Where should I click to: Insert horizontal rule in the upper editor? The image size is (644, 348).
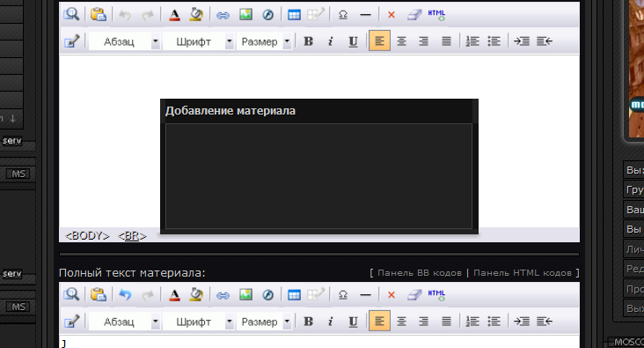[365, 15]
